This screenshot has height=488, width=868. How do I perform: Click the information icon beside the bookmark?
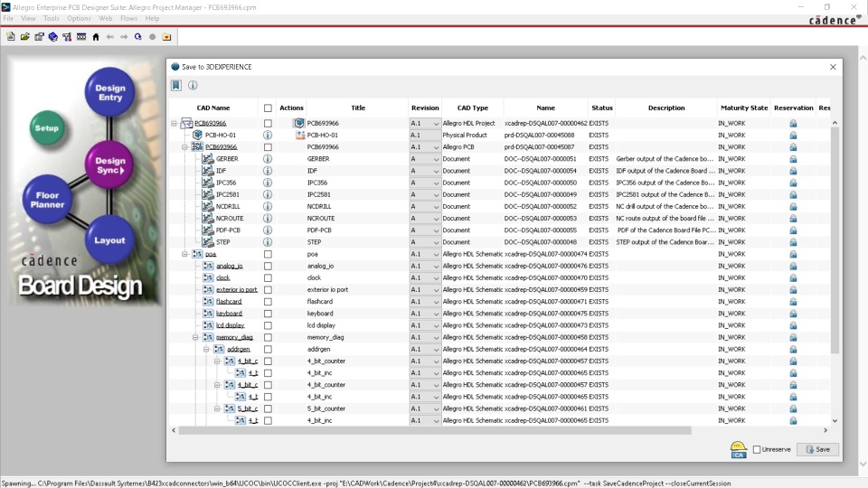[193, 85]
